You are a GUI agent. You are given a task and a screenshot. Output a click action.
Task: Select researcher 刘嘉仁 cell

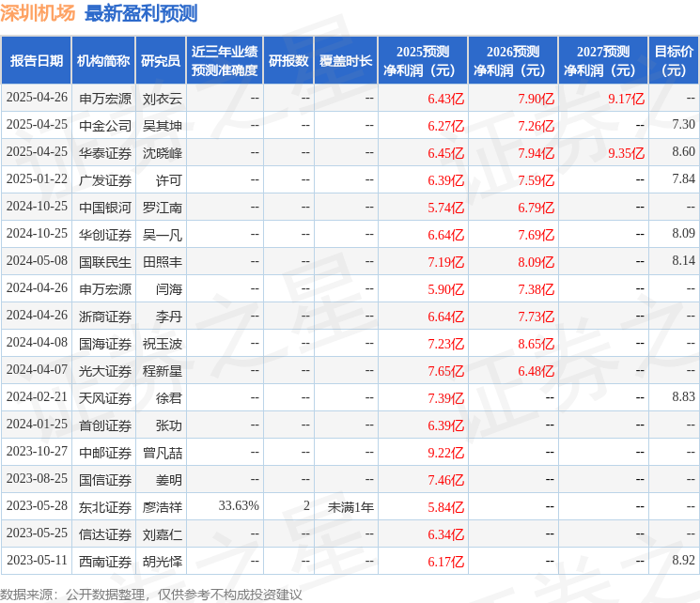pos(162,534)
